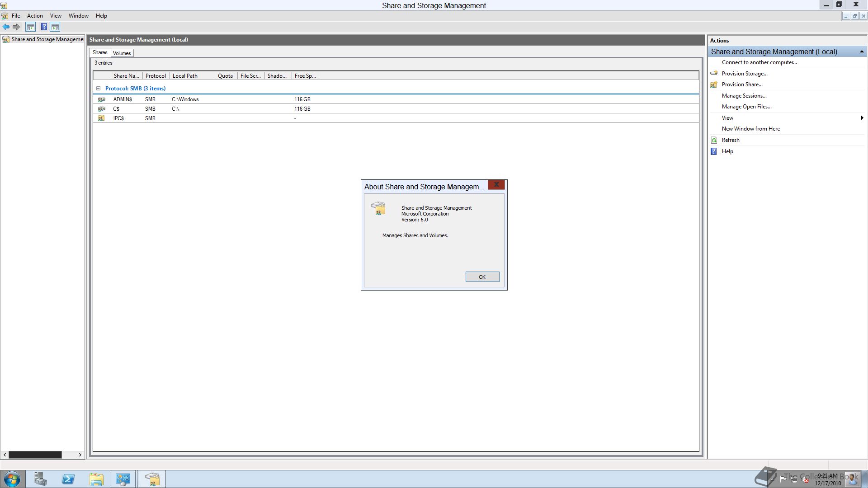Click the green Refresh icon in the Actions pane
Screen dimensions: 868x488
pyautogui.click(x=714, y=140)
